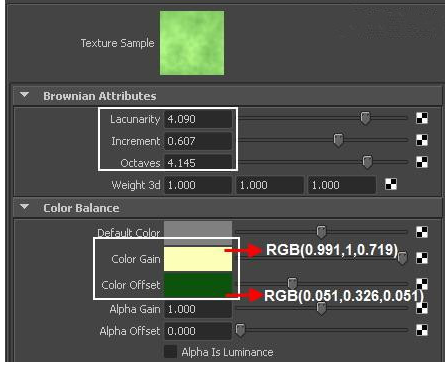This screenshot has height=366, width=445.
Task: Click the Color Gain map checker icon
Action: [x=422, y=258]
